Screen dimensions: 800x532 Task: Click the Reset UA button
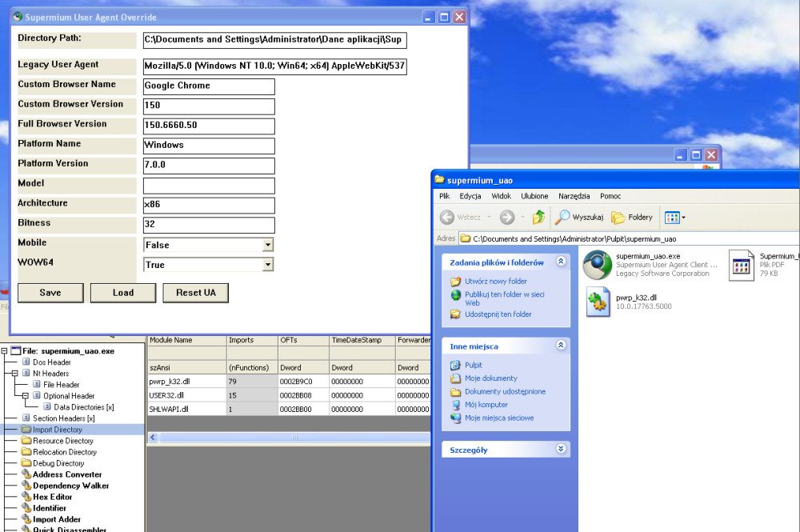pyautogui.click(x=195, y=293)
